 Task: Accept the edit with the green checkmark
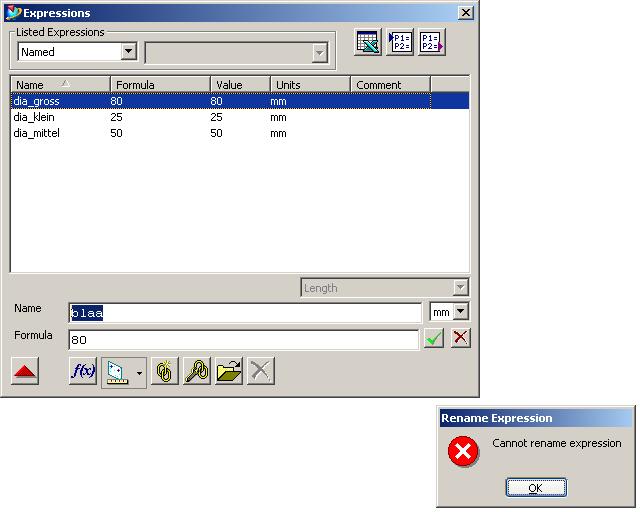[x=433, y=338]
